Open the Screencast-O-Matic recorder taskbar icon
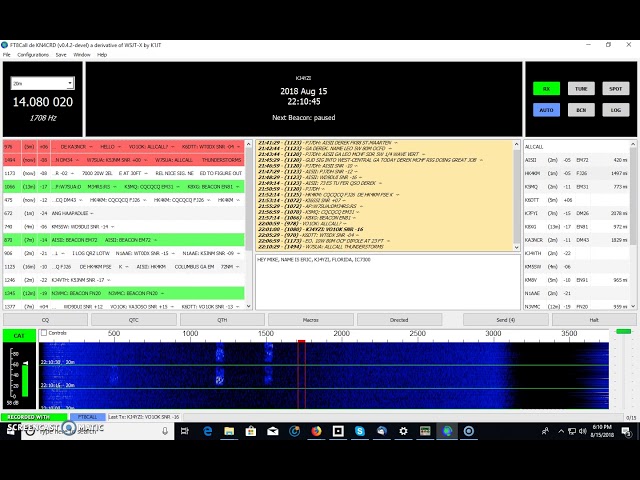 tap(469, 431)
